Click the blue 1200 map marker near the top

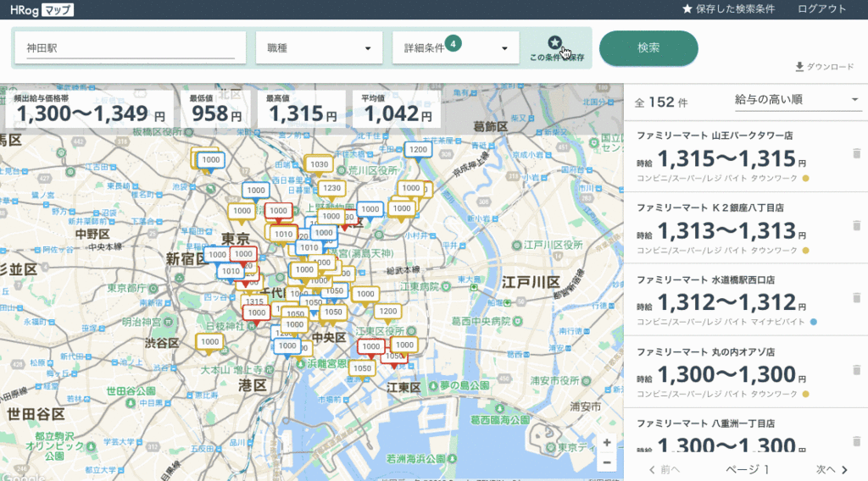pos(418,150)
